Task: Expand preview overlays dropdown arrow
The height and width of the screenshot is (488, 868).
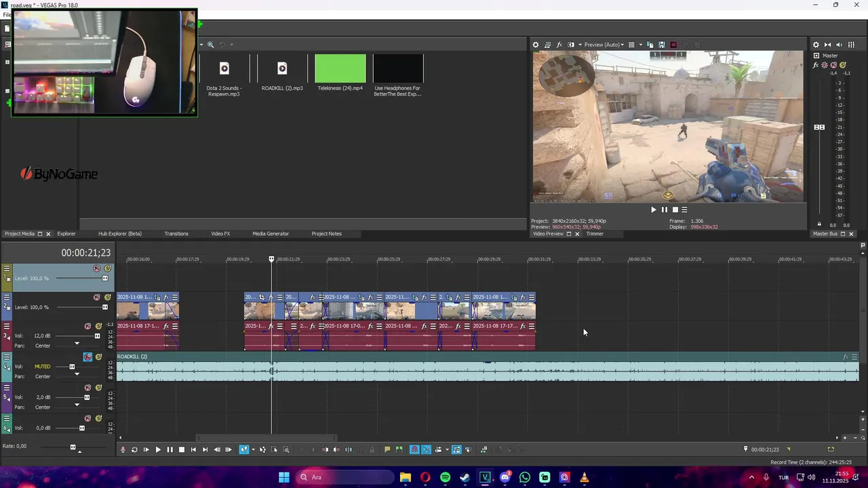Action: 639,45
